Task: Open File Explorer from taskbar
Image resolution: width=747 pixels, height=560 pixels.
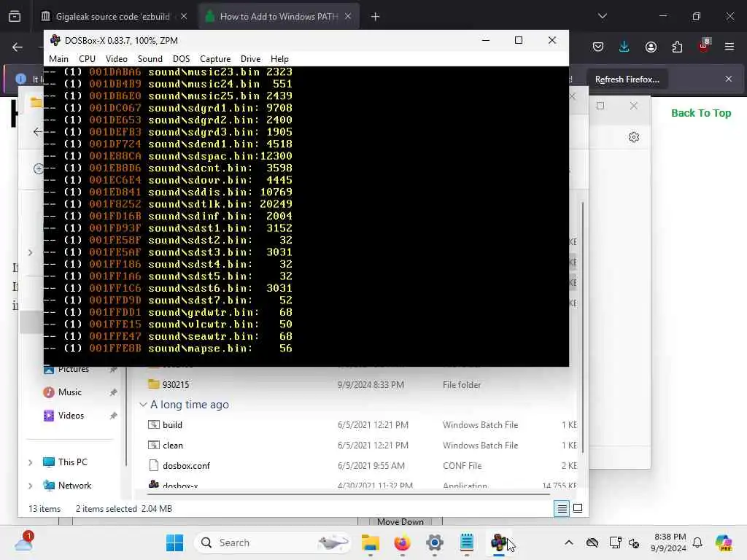Action: [370, 542]
